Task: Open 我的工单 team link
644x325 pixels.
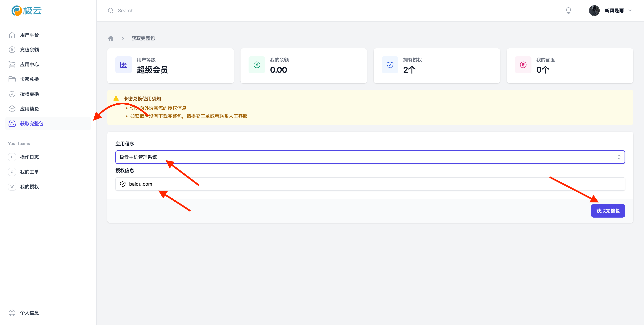Action: (x=29, y=172)
